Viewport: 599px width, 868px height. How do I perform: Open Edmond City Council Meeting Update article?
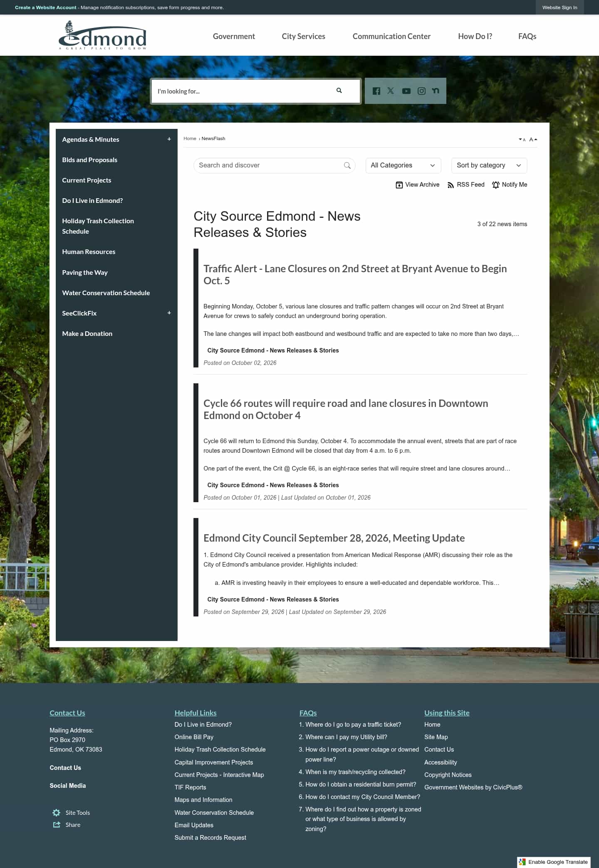334,538
